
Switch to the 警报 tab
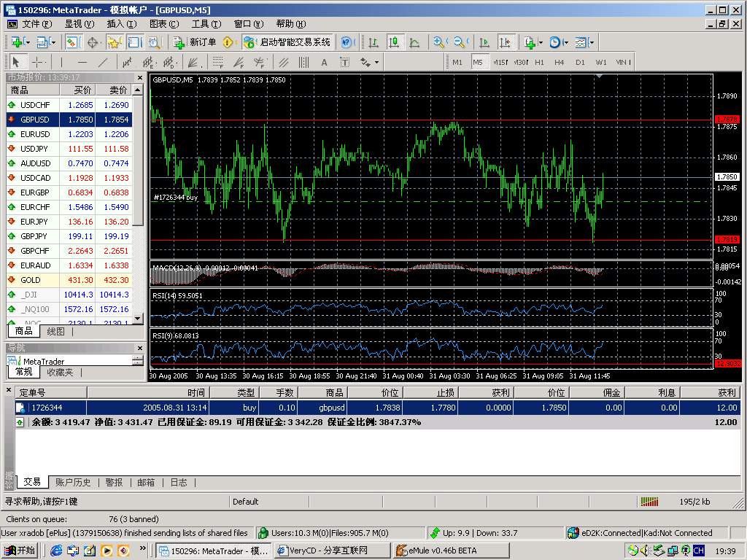(x=115, y=483)
